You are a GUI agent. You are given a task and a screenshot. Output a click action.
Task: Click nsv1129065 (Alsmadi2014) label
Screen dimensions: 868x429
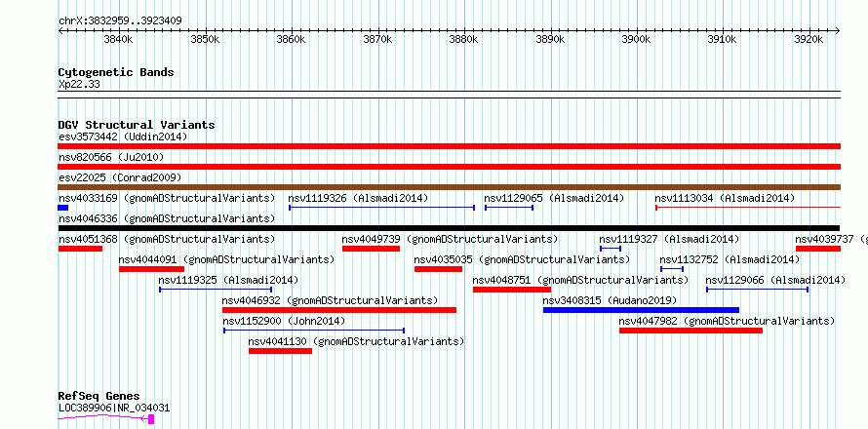(554, 198)
